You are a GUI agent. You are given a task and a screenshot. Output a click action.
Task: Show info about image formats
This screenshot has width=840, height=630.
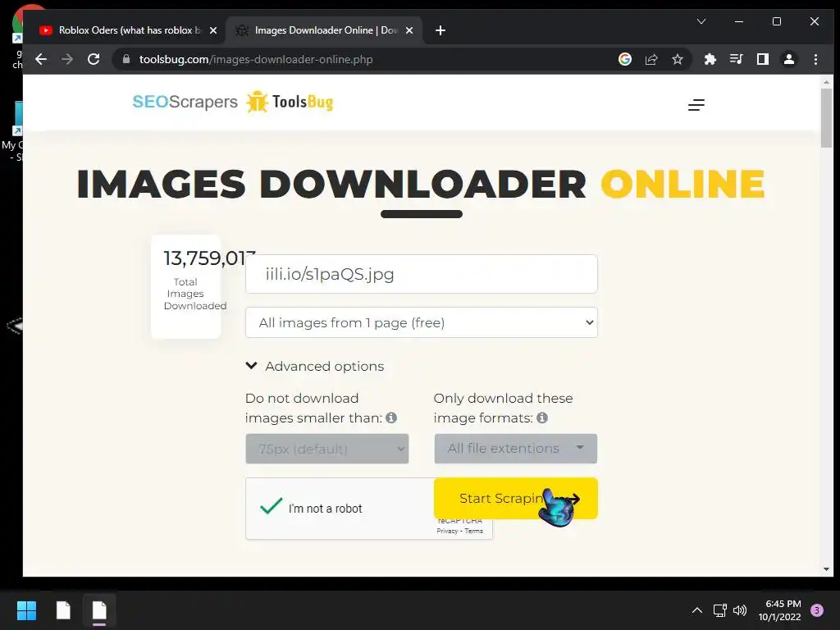(542, 418)
